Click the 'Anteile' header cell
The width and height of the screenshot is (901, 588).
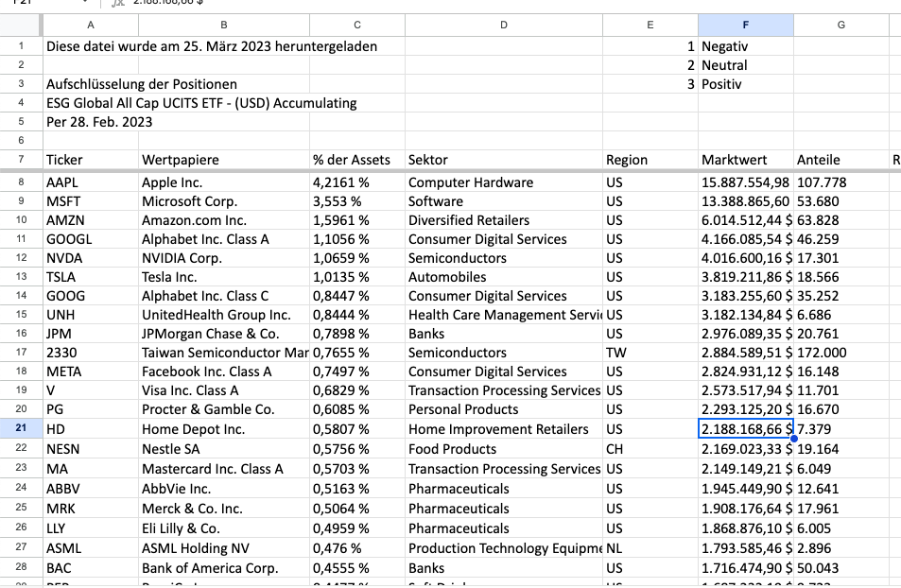(841, 160)
